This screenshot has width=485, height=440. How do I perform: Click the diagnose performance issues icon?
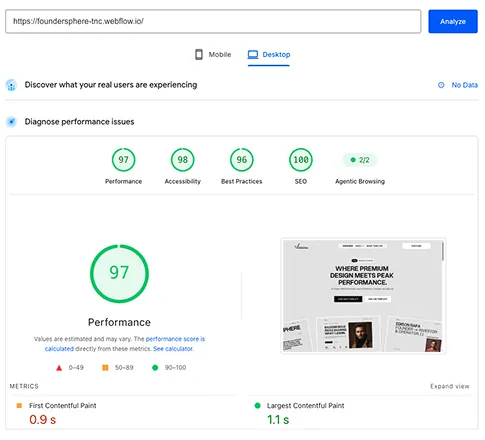11,122
